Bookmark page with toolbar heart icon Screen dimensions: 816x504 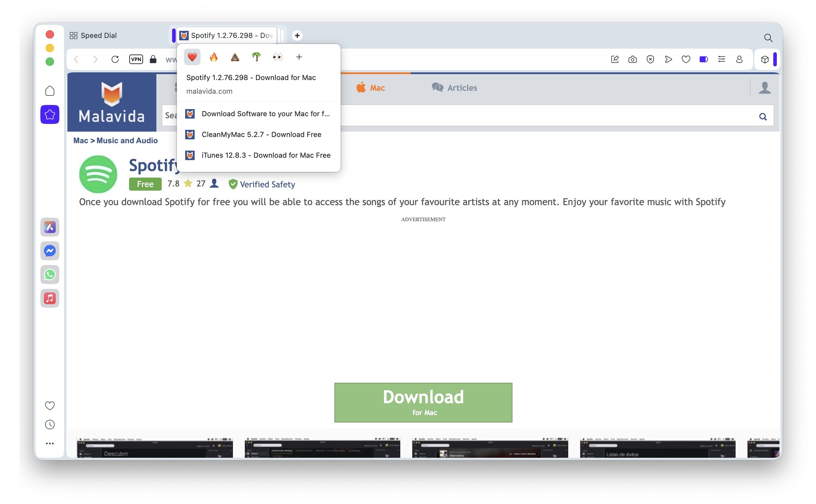tap(685, 59)
